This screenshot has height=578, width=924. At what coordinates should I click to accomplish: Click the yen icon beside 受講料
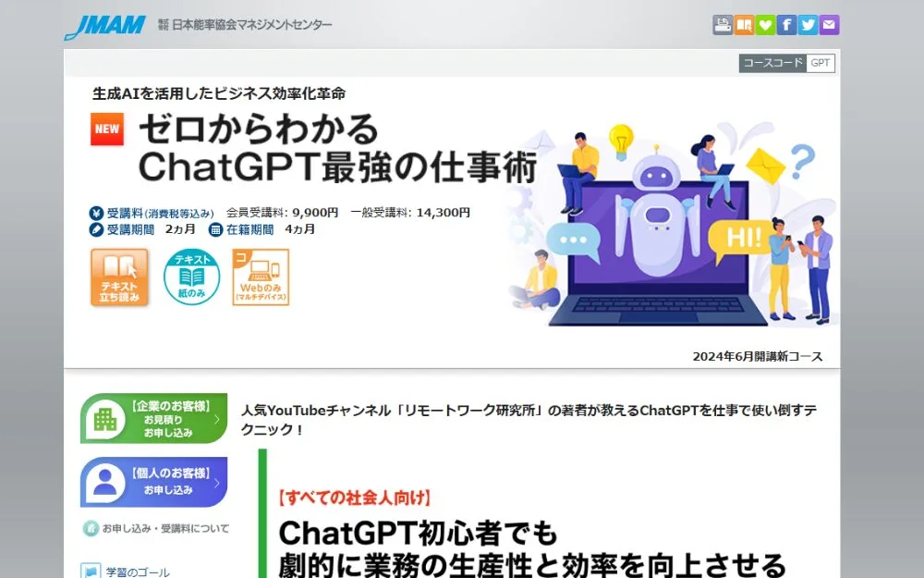coord(96,213)
